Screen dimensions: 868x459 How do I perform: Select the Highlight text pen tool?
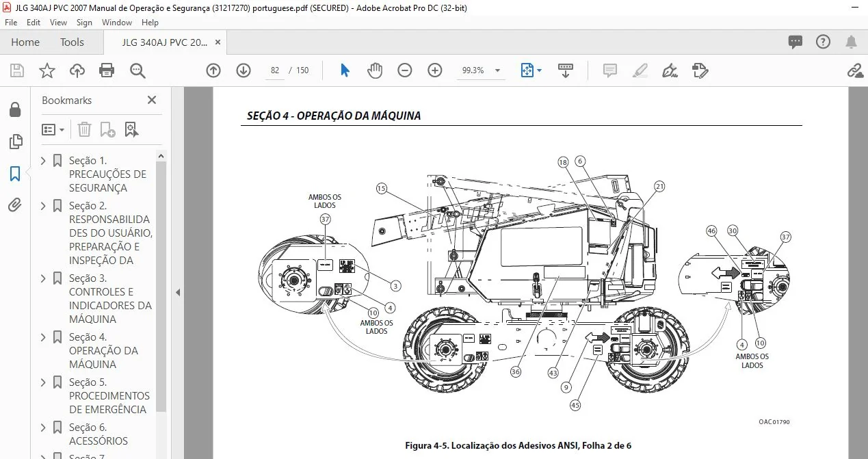point(640,70)
